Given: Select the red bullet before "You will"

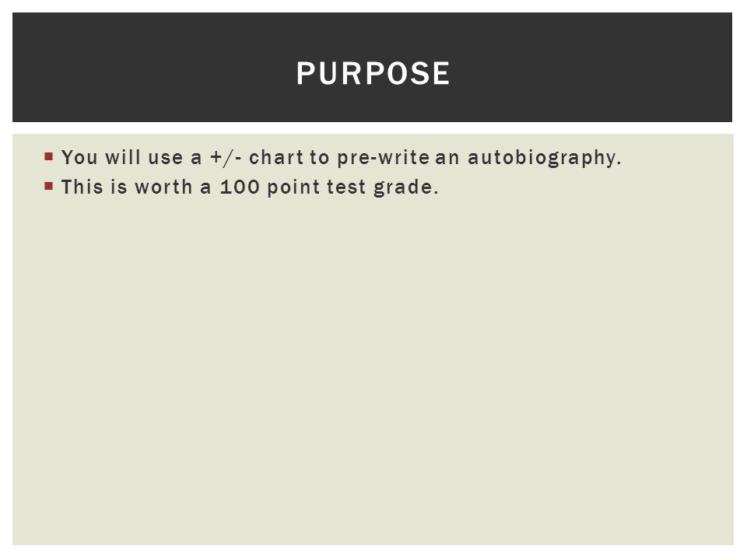Looking at the screenshot, I should tap(48, 156).
